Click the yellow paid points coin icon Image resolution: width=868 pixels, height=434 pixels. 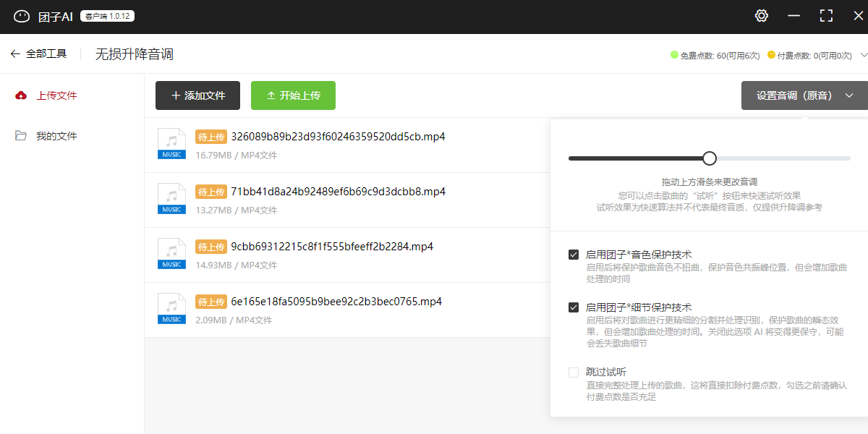click(771, 54)
